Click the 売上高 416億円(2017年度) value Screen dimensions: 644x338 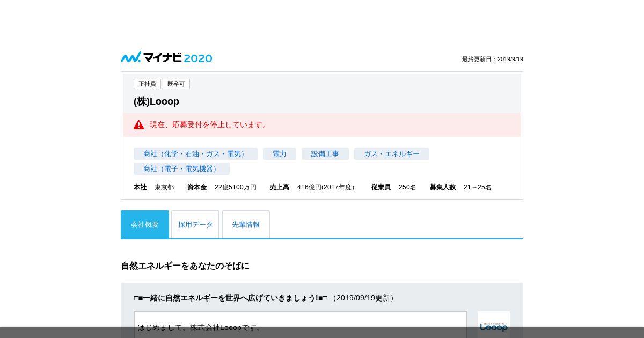314,187
